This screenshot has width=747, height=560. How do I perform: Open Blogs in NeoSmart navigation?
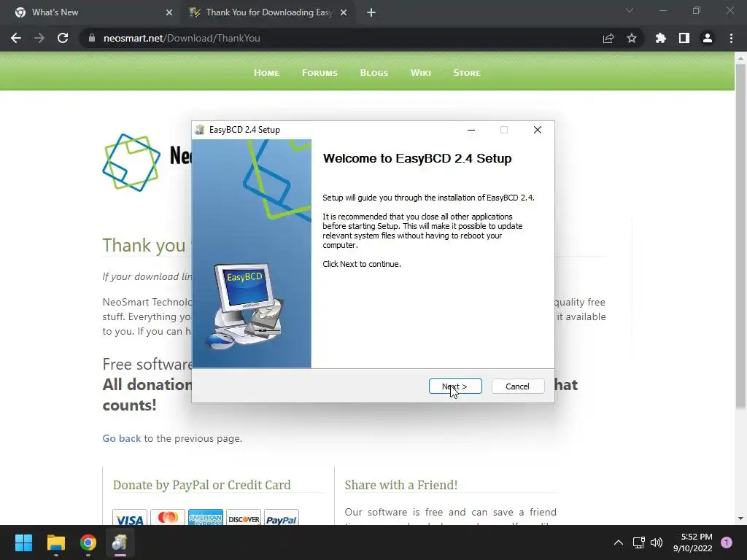[x=374, y=73]
